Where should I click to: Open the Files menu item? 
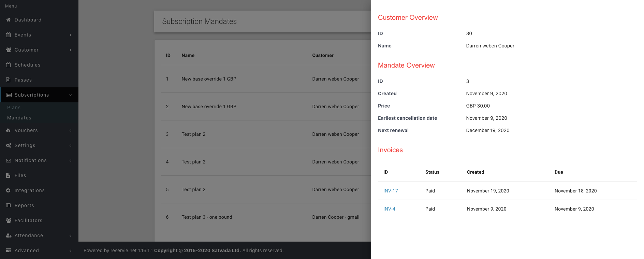point(39,175)
